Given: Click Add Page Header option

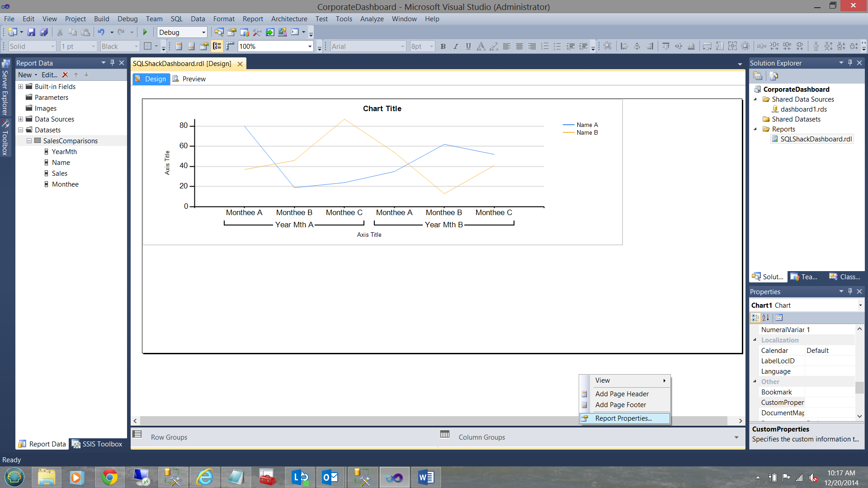Looking at the screenshot, I should pos(622,394).
